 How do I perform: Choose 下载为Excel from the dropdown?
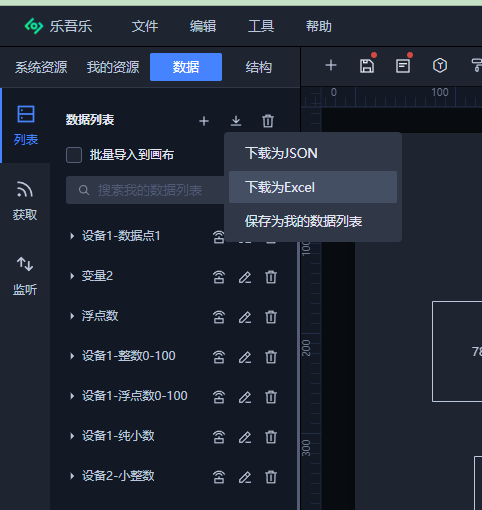[313, 187]
